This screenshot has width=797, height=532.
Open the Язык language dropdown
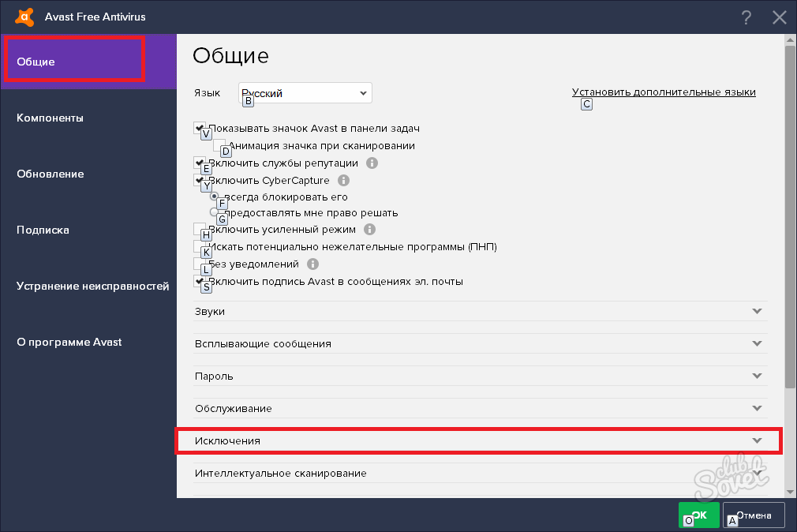(305, 93)
